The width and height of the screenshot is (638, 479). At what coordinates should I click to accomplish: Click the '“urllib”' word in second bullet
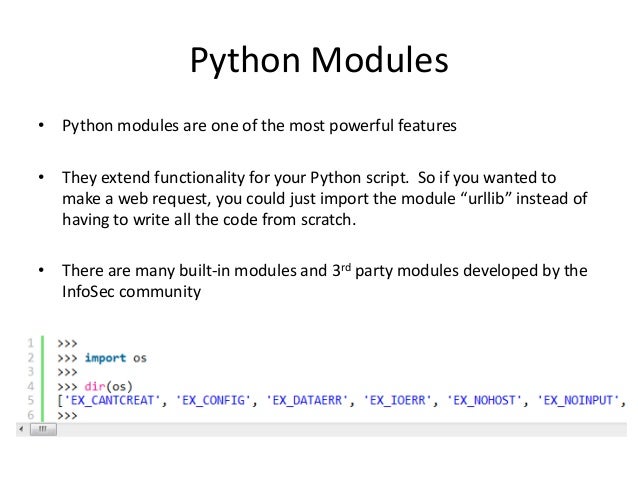pyautogui.click(x=486, y=199)
